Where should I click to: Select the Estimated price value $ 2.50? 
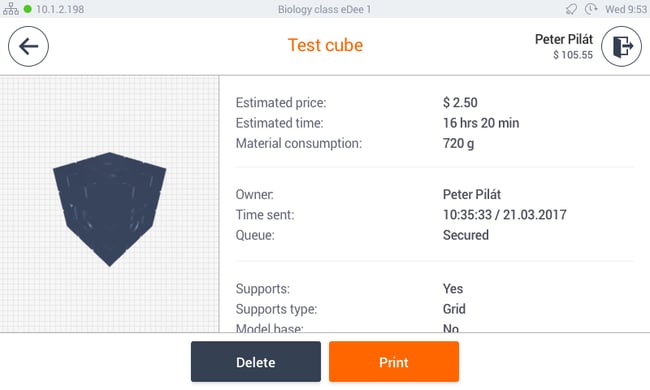point(460,102)
